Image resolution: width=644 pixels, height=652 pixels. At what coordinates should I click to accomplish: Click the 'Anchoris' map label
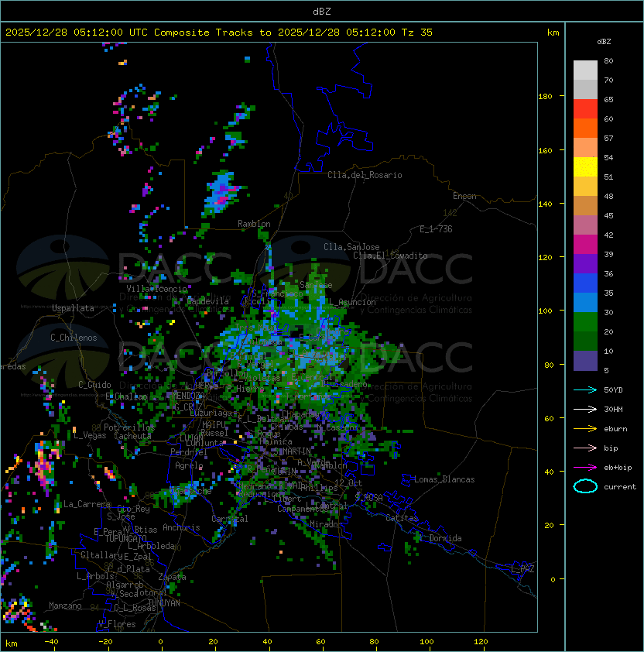point(181,527)
